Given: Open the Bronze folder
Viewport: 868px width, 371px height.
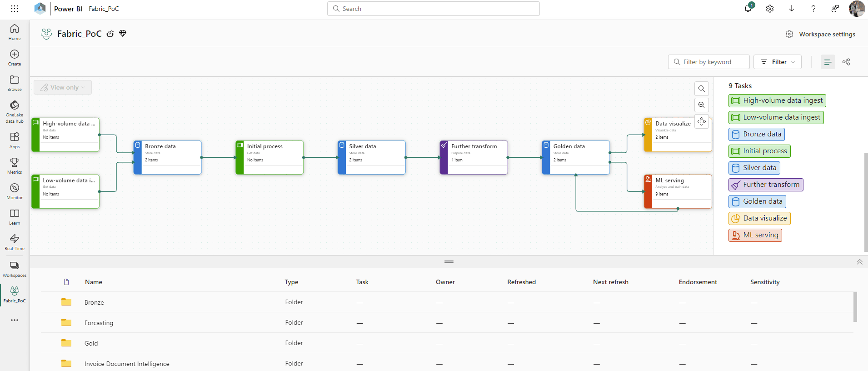Looking at the screenshot, I should (94, 302).
